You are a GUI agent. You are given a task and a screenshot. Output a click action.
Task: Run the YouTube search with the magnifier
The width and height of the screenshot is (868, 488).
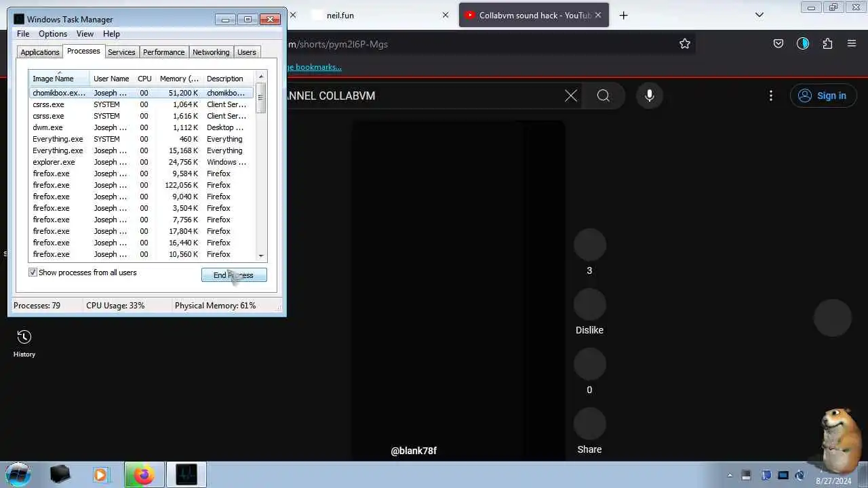click(604, 96)
